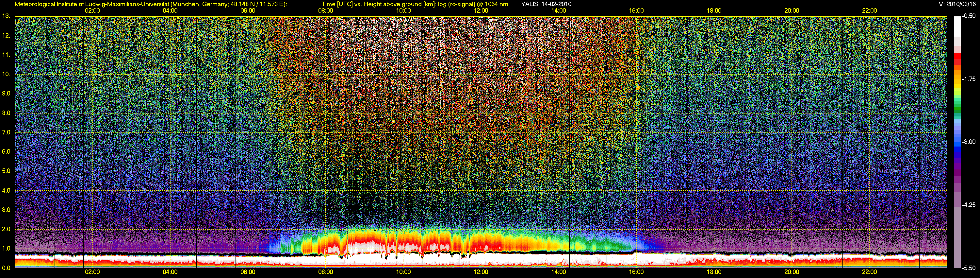Click the 06:00 label on bottom axis
This screenshot has height=278, width=980.
248,272
